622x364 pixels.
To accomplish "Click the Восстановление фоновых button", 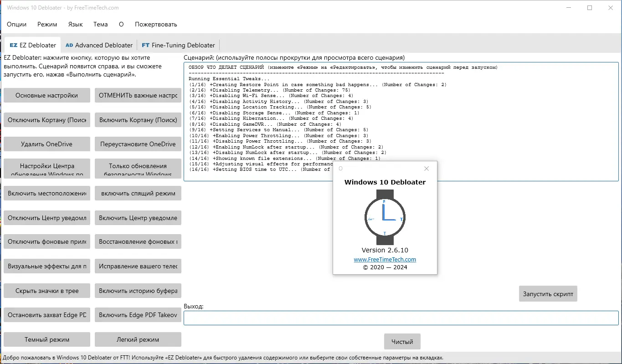I will pyautogui.click(x=138, y=241).
